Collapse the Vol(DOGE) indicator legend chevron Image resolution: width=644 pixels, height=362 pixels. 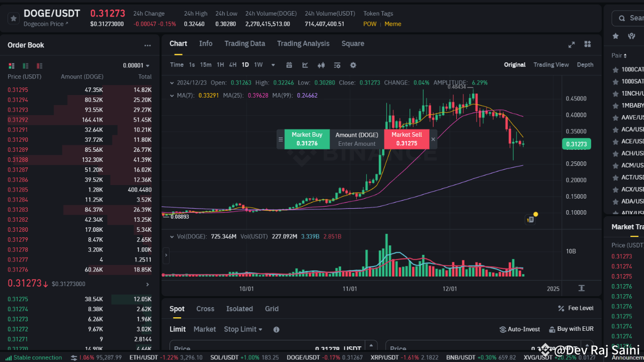click(173, 236)
